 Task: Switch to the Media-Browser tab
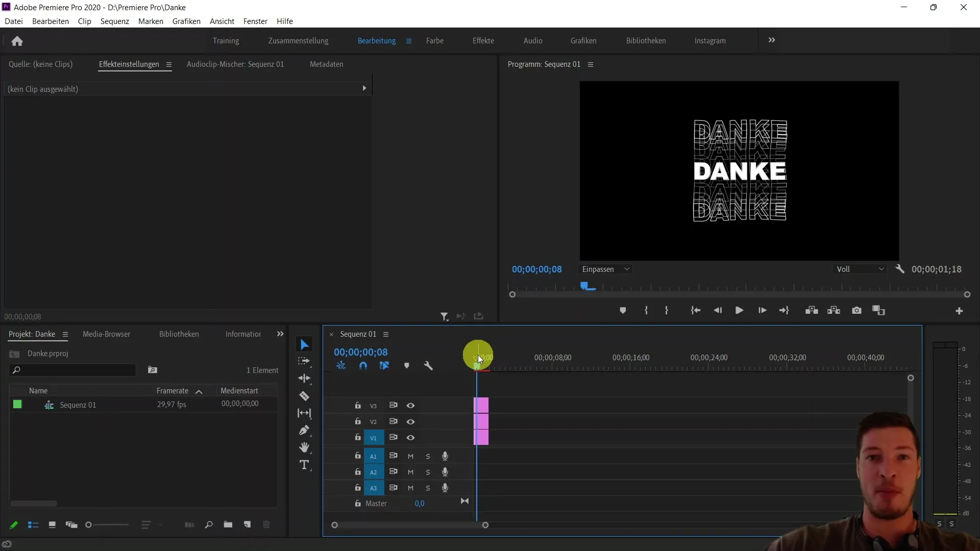106,334
